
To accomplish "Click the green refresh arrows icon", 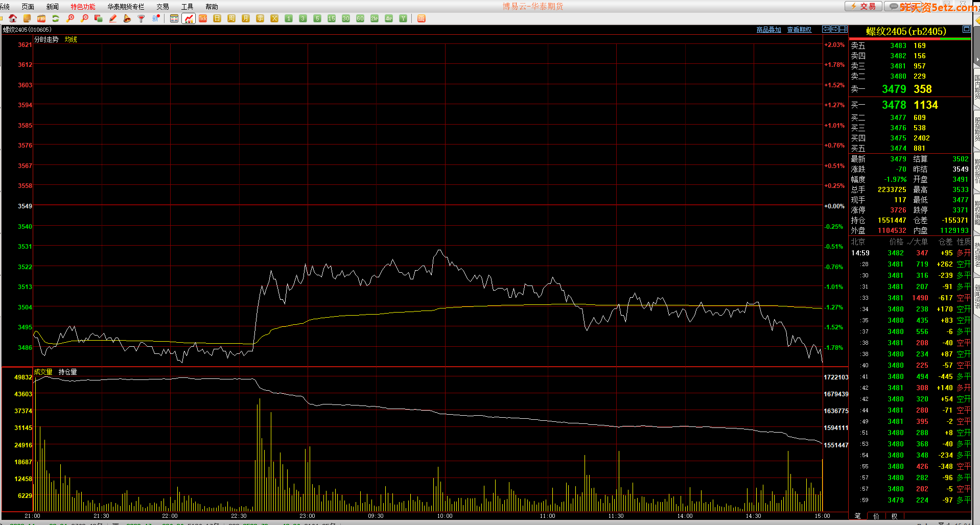I will (x=56, y=18).
